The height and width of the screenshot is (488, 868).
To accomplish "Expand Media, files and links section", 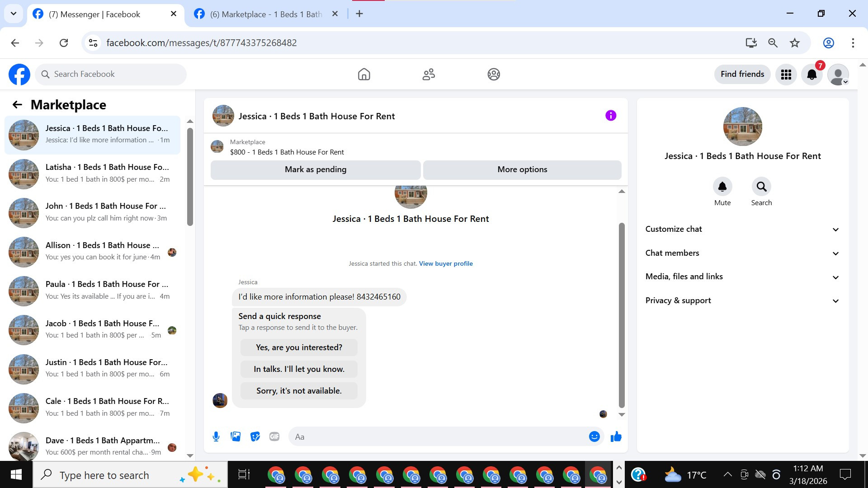I will (742, 277).
